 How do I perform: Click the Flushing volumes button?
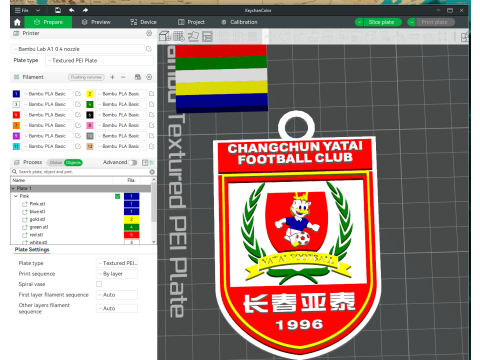pyautogui.click(x=86, y=77)
